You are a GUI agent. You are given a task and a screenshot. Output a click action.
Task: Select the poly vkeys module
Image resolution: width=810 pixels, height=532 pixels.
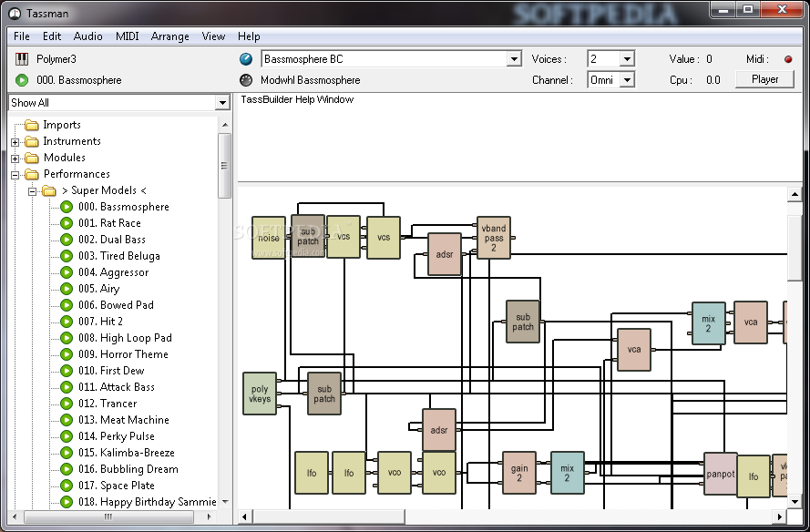tap(260, 394)
